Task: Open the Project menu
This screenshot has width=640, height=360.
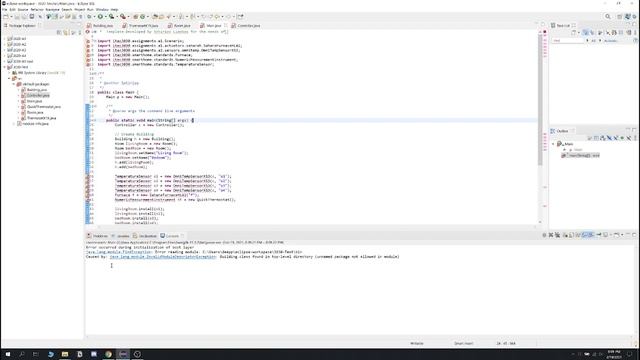Action: (80, 9)
